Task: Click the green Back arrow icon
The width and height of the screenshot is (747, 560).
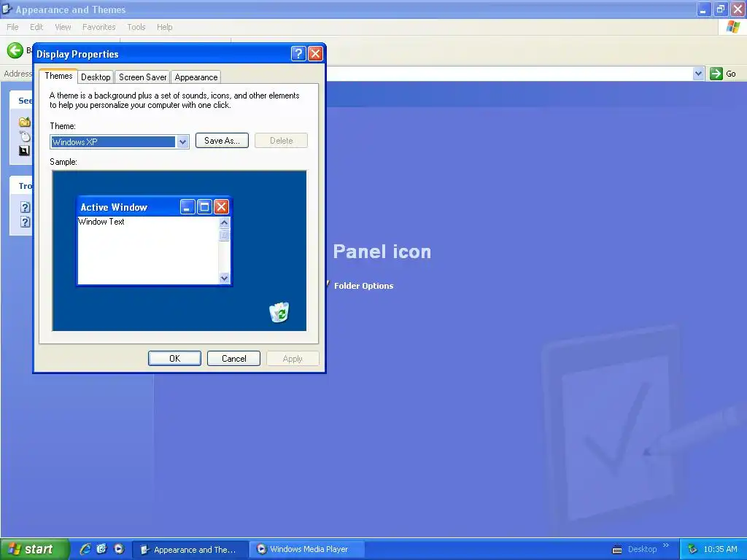Action: coord(15,50)
